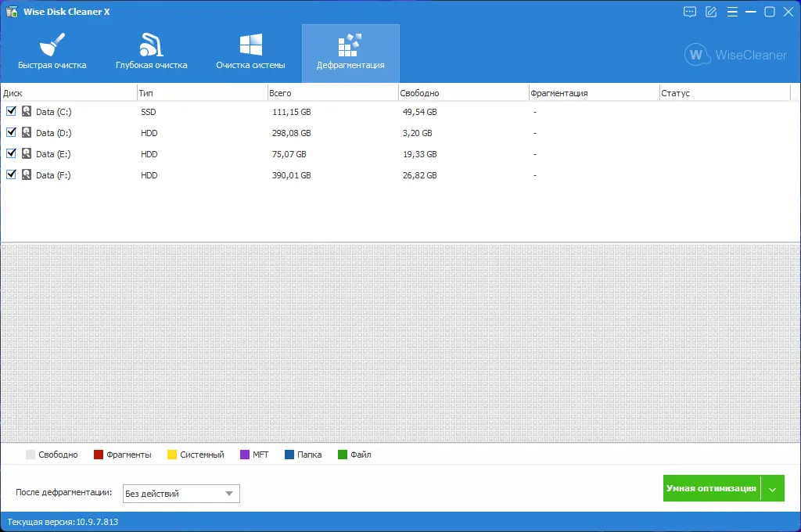This screenshot has height=532, width=801.
Task: Sort by the Диск column header
Action: pyautogui.click(x=69, y=93)
